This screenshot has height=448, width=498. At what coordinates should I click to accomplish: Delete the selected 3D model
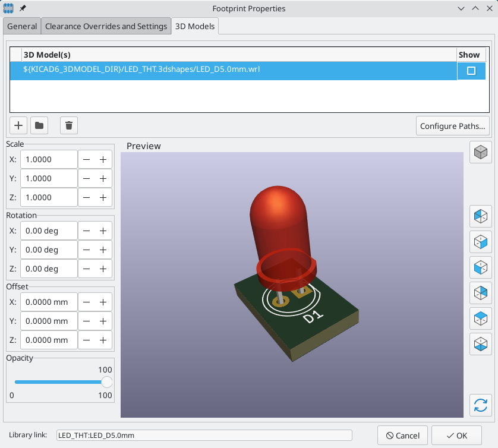[x=68, y=125]
